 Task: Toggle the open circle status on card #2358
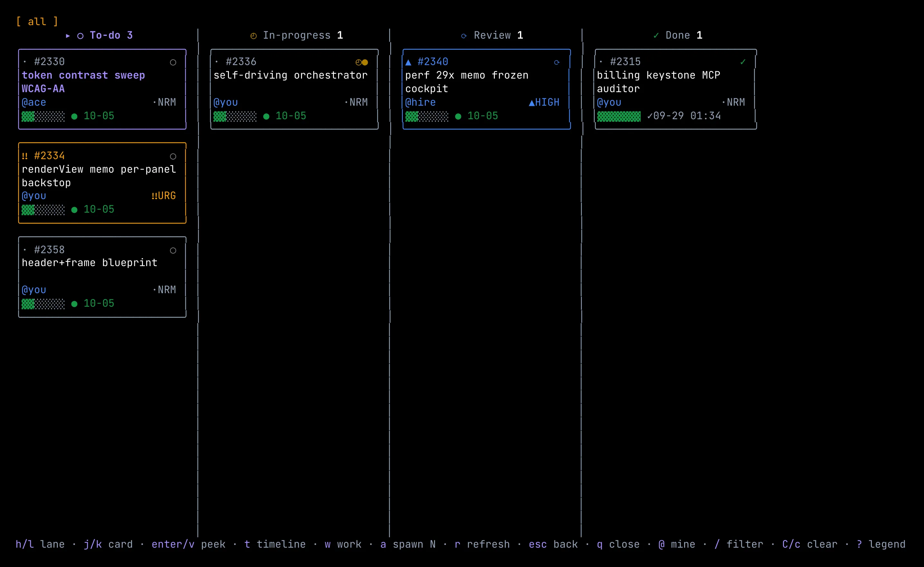pyautogui.click(x=173, y=250)
